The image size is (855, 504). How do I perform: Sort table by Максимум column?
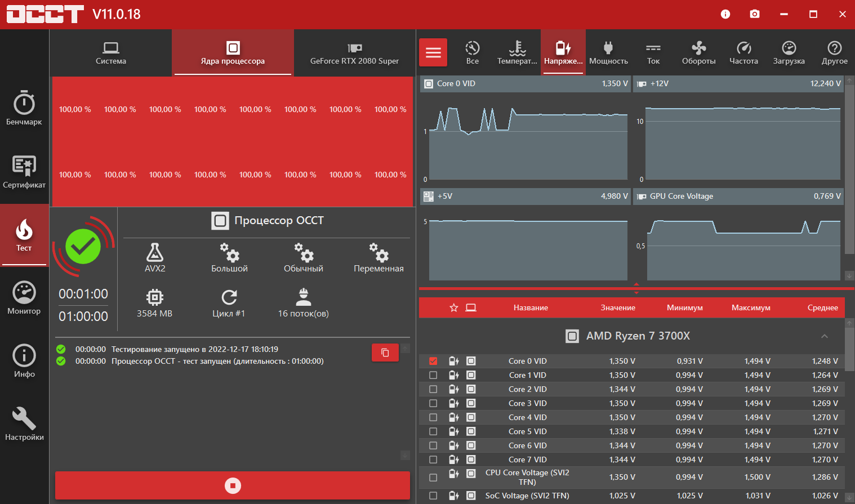[x=751, y=307]
